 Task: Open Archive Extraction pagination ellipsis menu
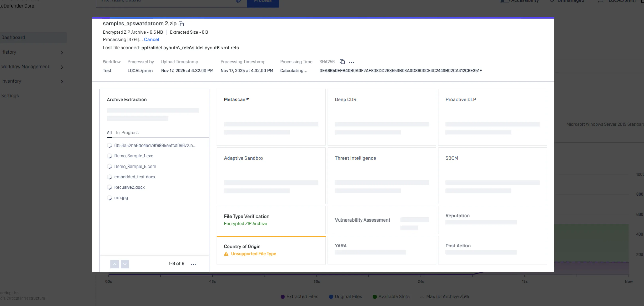(x=193, y=264)
